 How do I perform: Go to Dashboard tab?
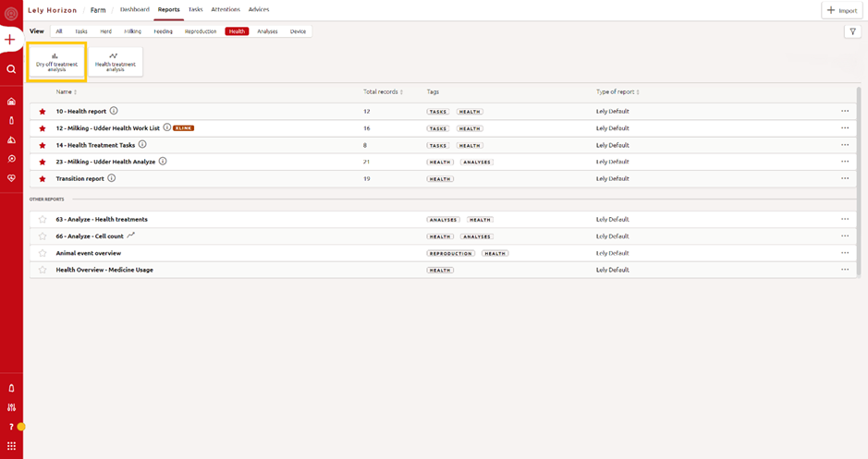(135, 9)
